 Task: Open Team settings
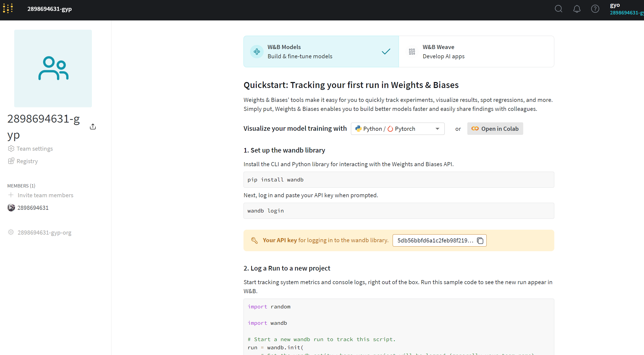tap(34, 149)
